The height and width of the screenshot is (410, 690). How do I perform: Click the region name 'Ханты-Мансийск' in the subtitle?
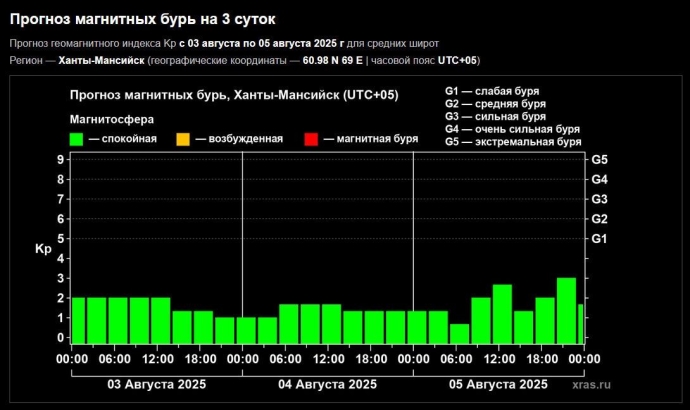(x=102, y=60)
